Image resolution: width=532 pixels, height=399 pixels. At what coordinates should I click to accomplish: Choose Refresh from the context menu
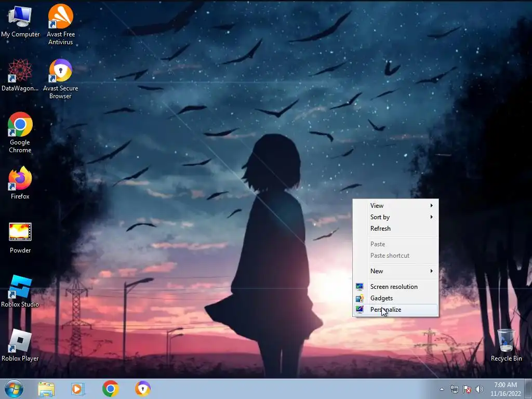tap(395, 229)
